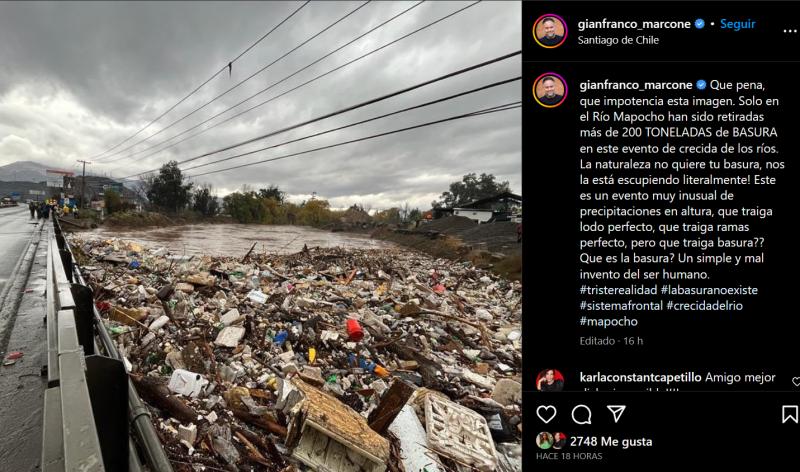Open comments with the speech bubble icon
800x472 pixels.
[581, 414]
